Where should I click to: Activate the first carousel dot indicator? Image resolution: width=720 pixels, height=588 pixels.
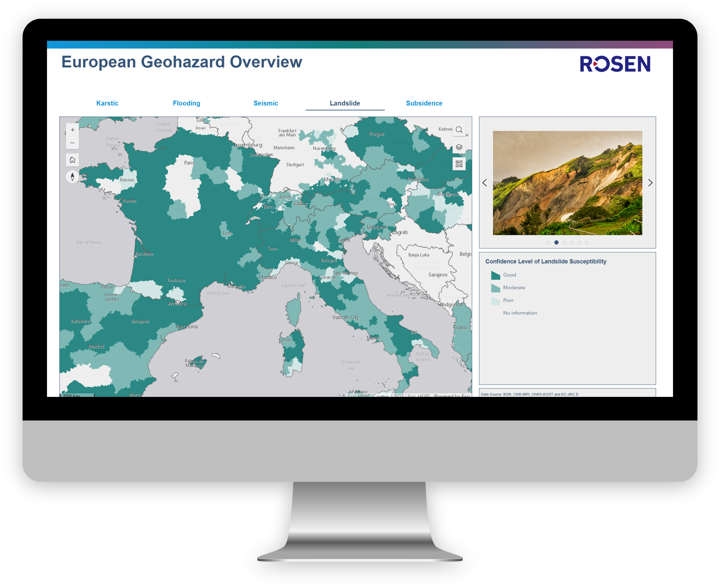coord(549,242)
